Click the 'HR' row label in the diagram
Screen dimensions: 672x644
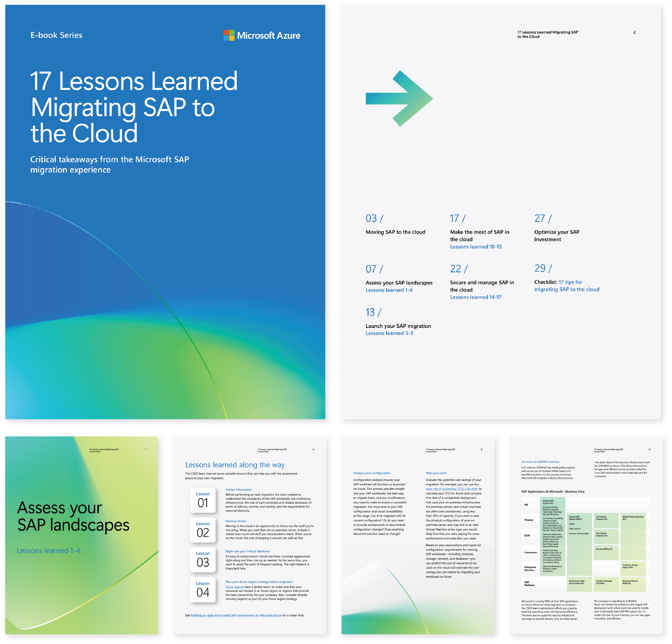coord(526,505)
